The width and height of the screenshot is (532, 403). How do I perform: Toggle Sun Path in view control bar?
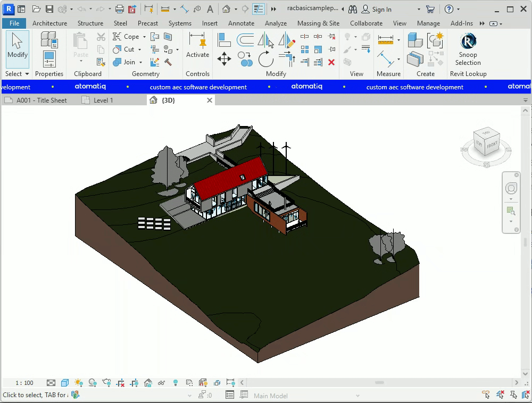(x=79, y=383)
